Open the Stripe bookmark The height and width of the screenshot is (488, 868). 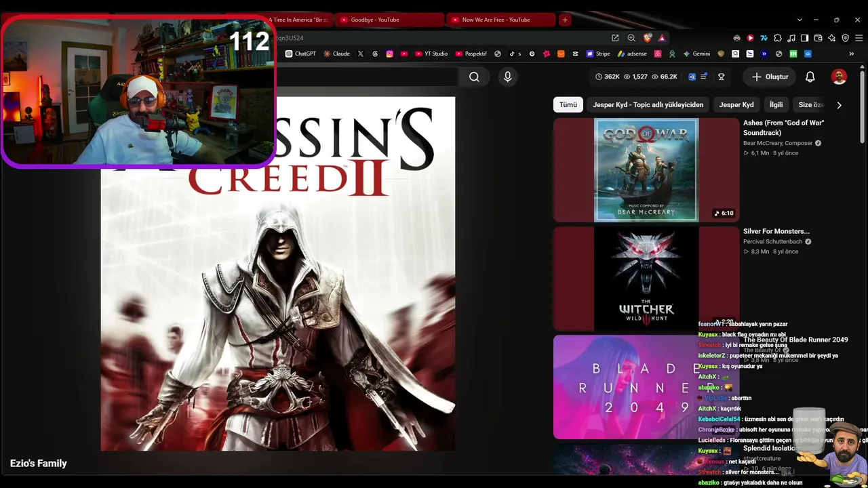pyautogui.click(x=598, y=54)
